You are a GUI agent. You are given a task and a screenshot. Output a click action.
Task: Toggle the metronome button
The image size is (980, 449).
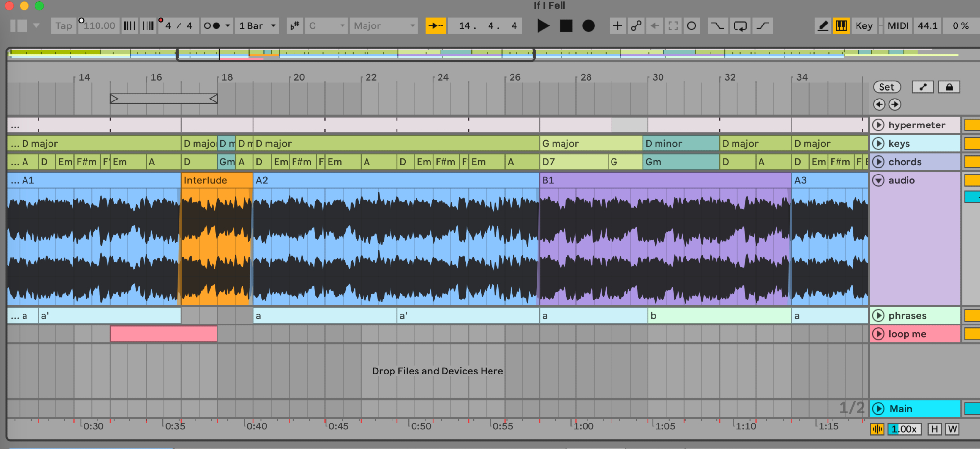pos(212,26)
